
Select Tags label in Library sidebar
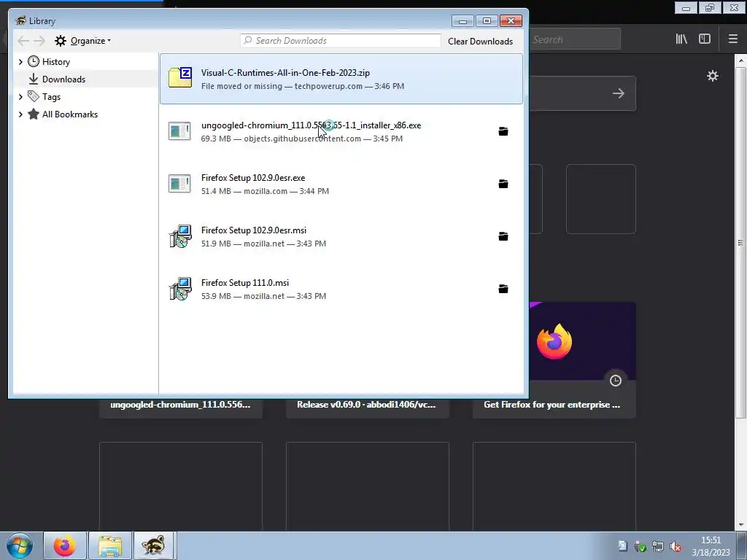(x=51, y=97)
